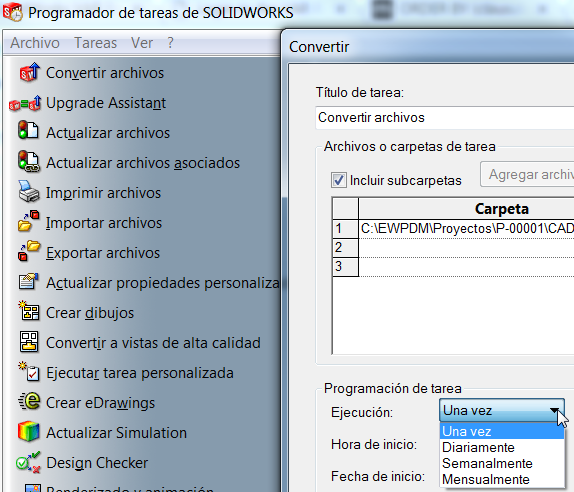Click the Design Checker icon
Viewport: 574px width, 492px height.
(28, 462)
